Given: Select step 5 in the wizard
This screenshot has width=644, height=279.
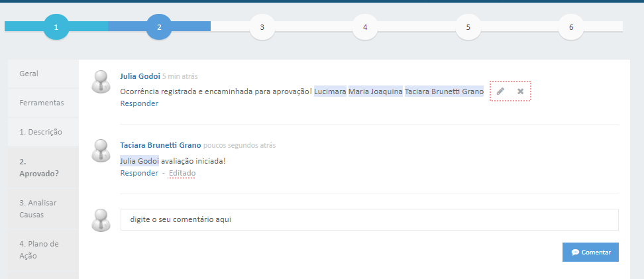Looking at the screenshot, I should point(468,27).
